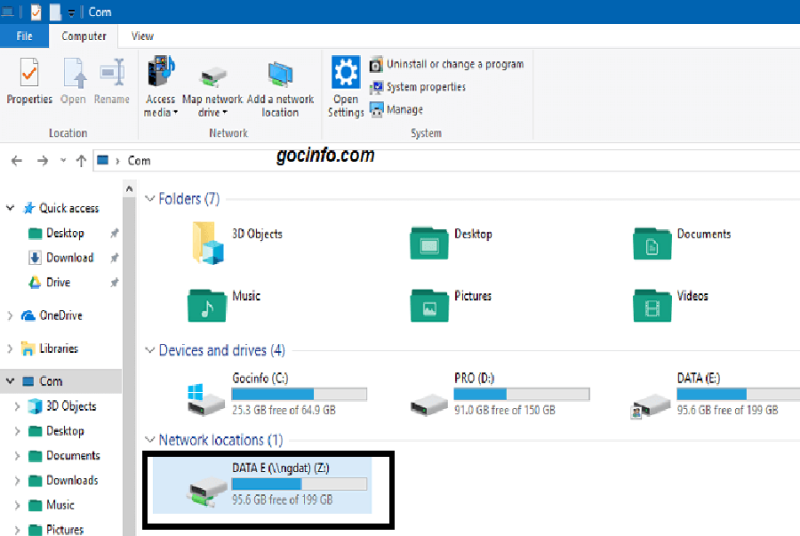Select Desktop under Com tree
Screen dimensions: 800x536
click(56, 431)
